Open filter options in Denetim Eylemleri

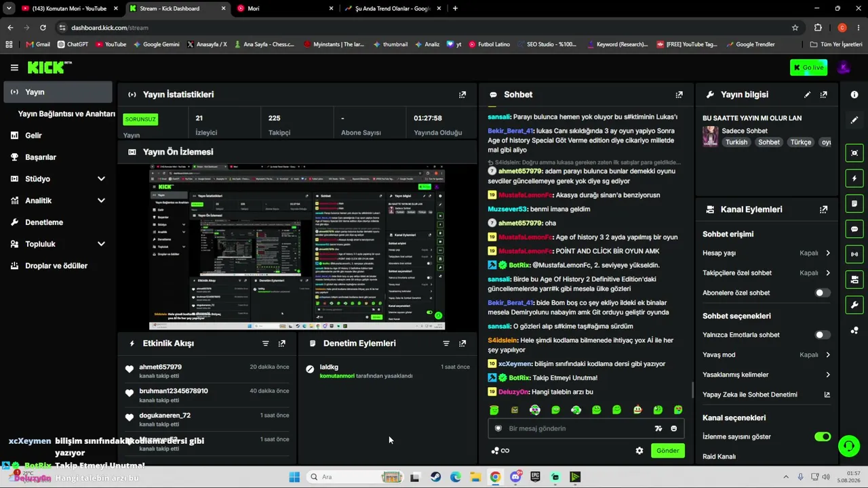446,344
